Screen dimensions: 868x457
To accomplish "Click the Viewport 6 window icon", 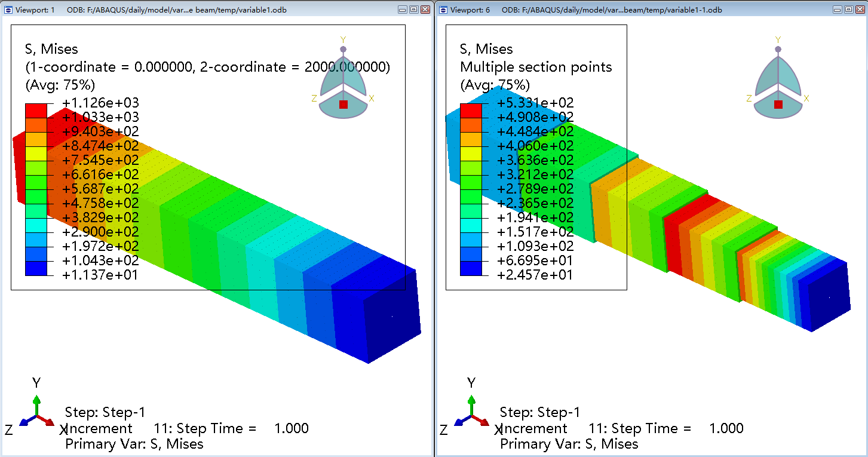I will coord(443,10).
